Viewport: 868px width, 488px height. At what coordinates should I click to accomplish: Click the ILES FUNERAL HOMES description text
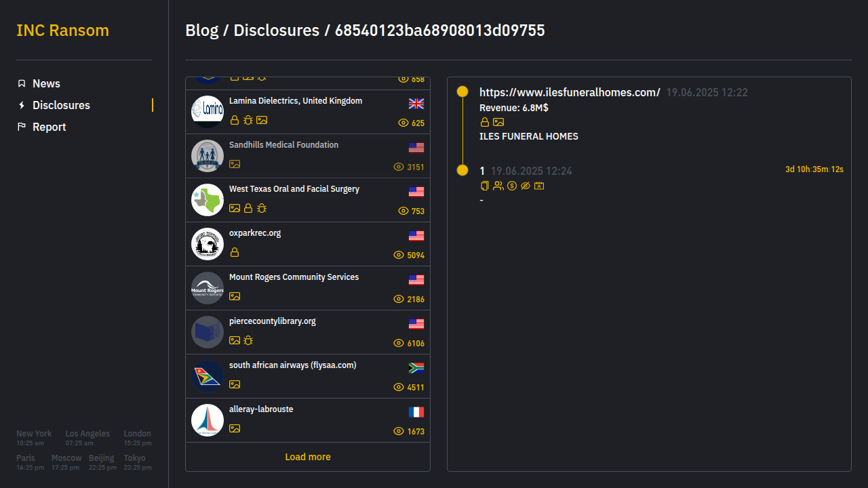click(529, 136)
